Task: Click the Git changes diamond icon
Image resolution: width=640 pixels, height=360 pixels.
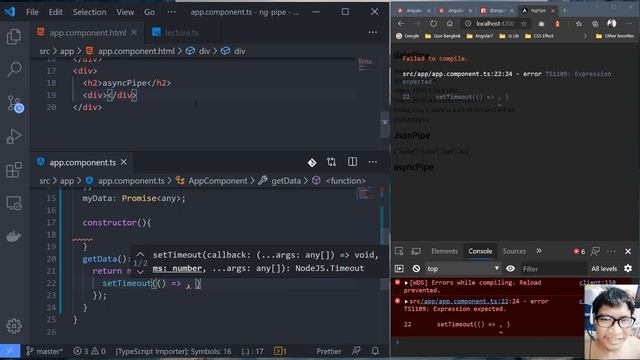Action: (x=312, y=162)
